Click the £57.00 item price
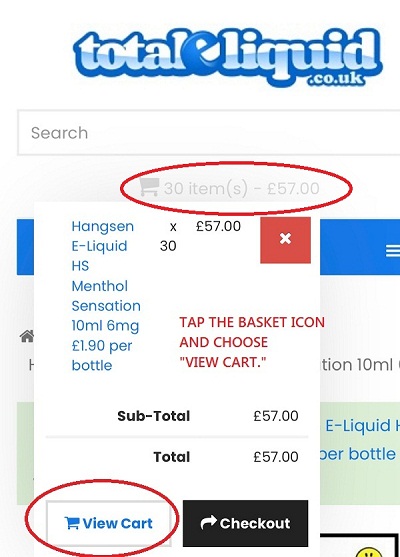 pos(218,226)
